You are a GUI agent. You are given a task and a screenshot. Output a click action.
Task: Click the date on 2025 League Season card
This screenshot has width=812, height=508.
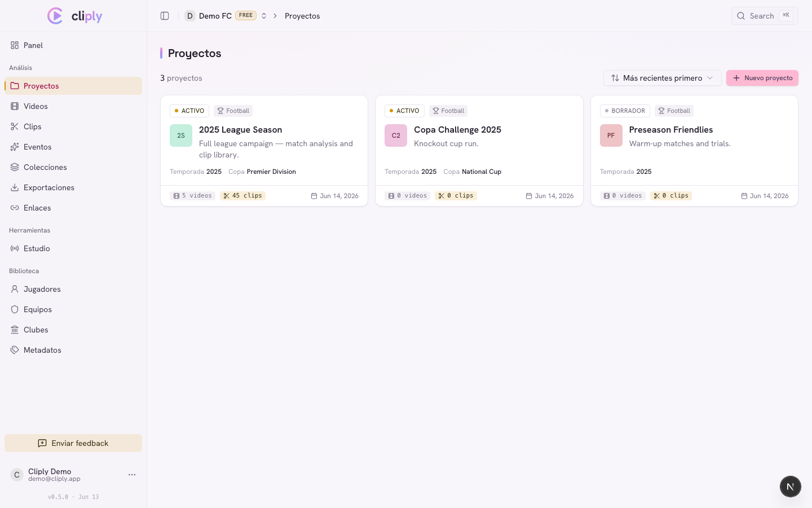click(x=335, y=196)
